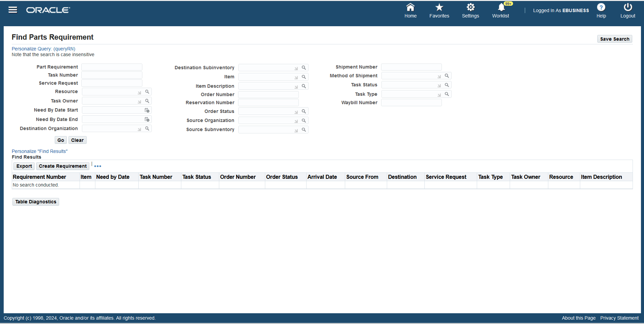Search for an Item using its magnifier icon
This screenshot has height=324, width=644.
[304, 77]
